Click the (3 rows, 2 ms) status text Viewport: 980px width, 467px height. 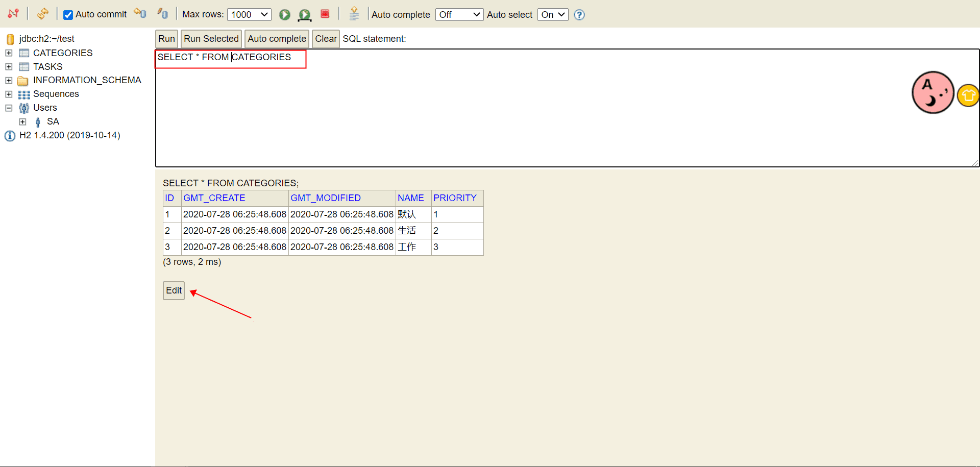[192, 262]
